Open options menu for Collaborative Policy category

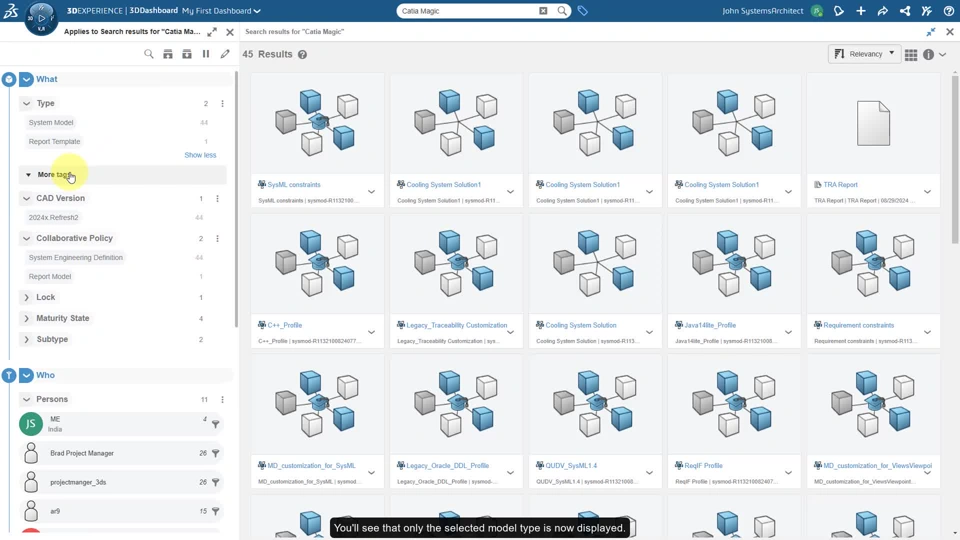click(x=217, y=238)
